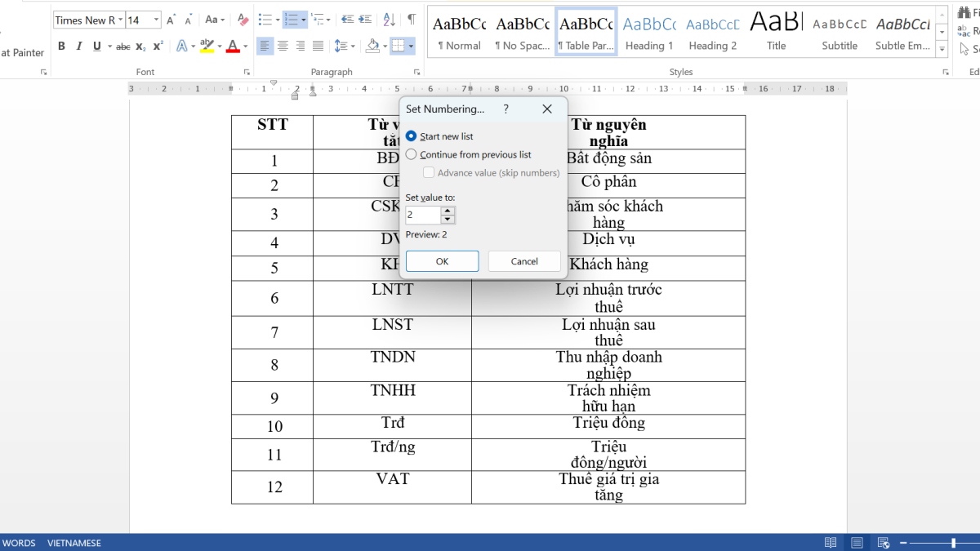Choose Continue from previous list option
980x551 pixels.
(411, 154)
